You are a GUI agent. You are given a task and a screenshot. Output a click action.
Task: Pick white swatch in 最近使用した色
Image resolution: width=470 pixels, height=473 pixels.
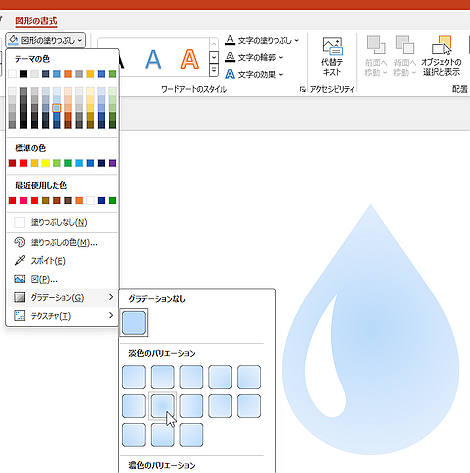pos(90,200)
